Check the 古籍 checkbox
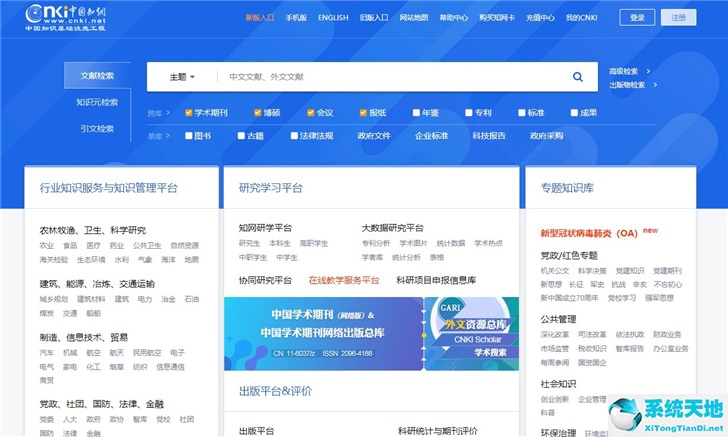728x437 pixels. click(241, 136)
